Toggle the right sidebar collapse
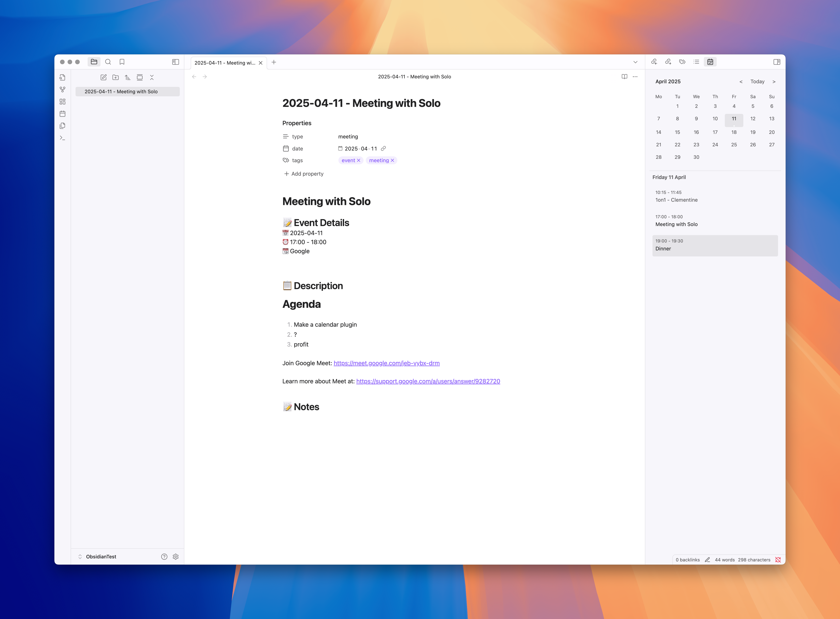Image resolution: width=840 pixels, height=619 pixels. point(777,62)
